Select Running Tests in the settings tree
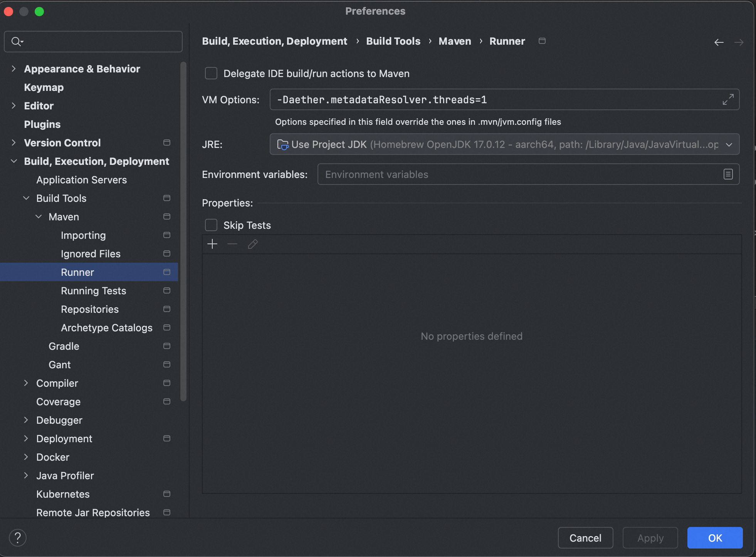The image size is (756, 557). pyautogui.click(x=94, y=291)
